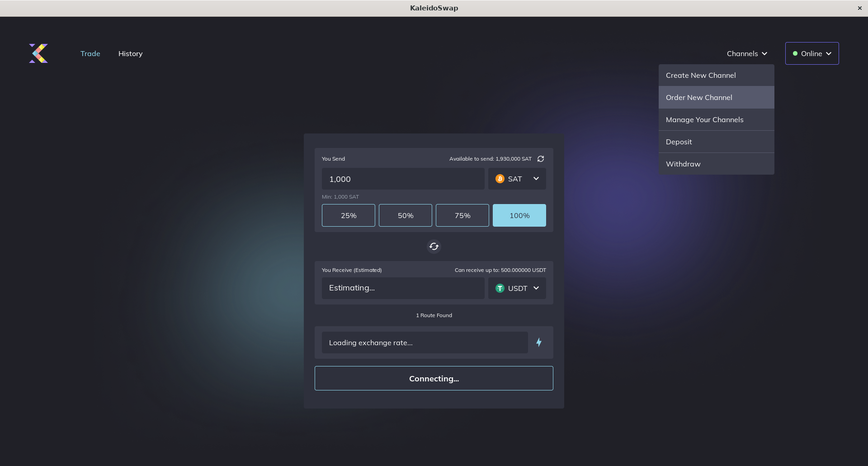Close the KaleidoSwap window

859,8
